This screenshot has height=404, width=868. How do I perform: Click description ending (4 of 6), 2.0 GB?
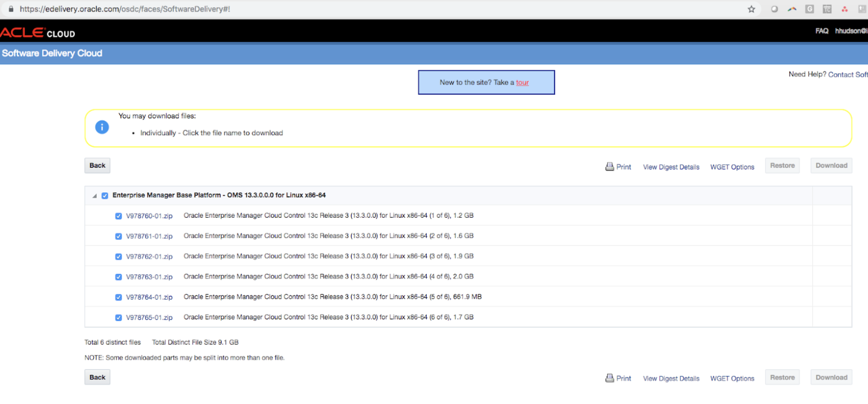(329, 277)
